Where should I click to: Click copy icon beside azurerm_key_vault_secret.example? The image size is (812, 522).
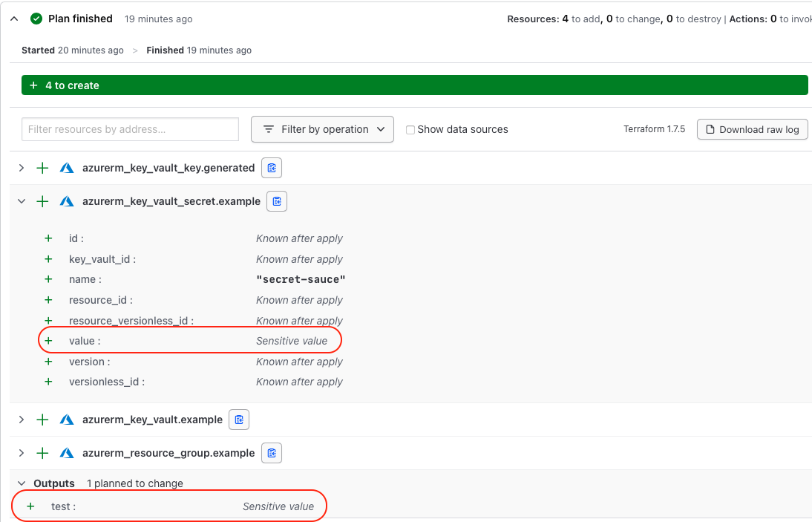click(277, 201)
